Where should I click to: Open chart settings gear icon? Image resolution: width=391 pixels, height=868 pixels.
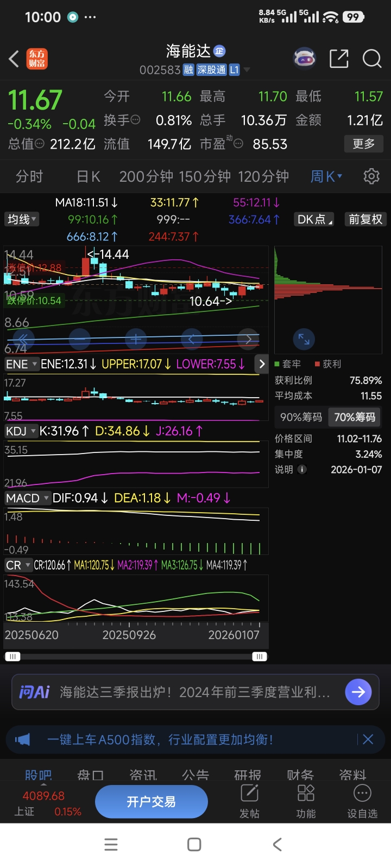[371, 176]
